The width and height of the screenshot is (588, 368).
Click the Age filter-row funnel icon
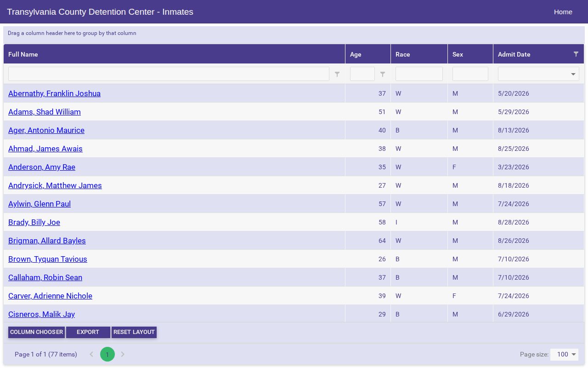click(383, 74)
